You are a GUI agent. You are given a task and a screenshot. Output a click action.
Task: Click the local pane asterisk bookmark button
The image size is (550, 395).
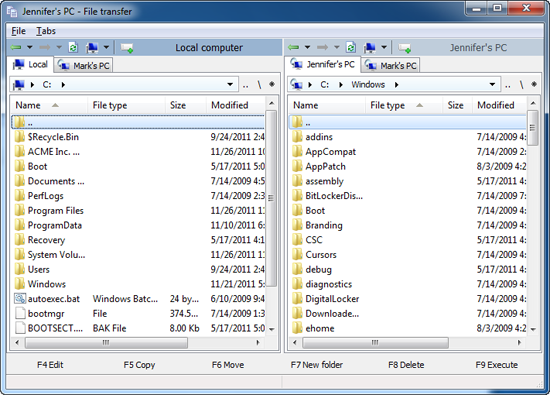[272, 84]
